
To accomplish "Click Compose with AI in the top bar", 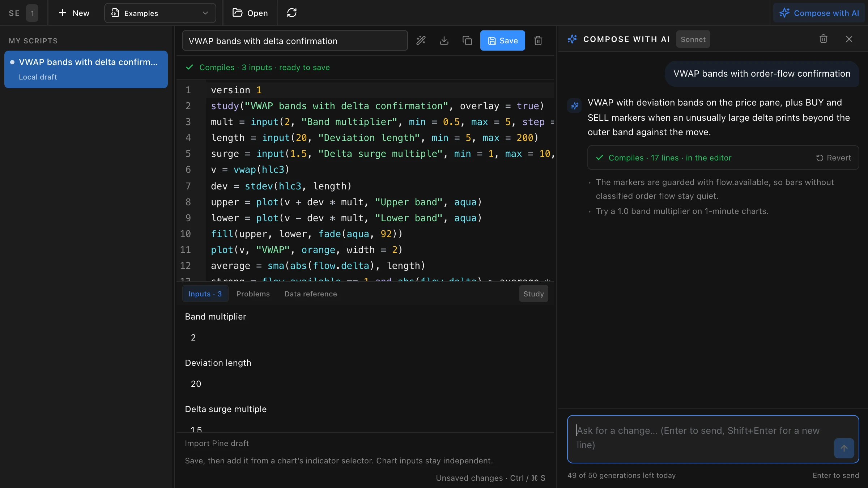I will coord(819,13).
